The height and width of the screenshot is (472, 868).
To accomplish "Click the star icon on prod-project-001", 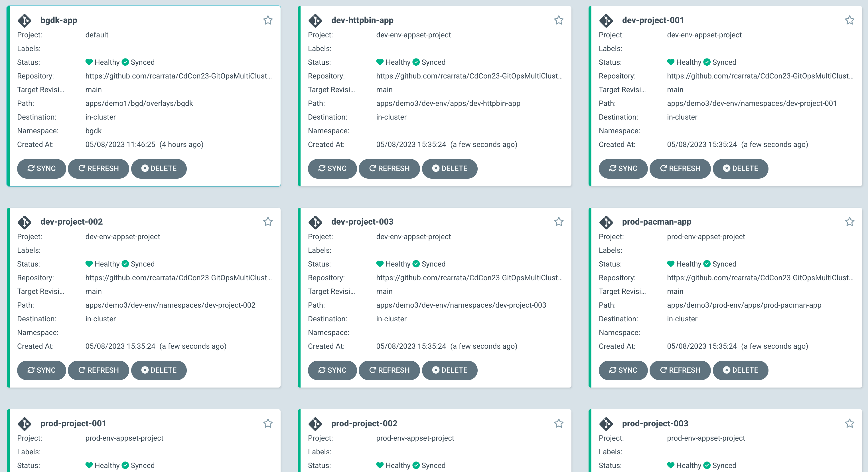I will 267,423.
